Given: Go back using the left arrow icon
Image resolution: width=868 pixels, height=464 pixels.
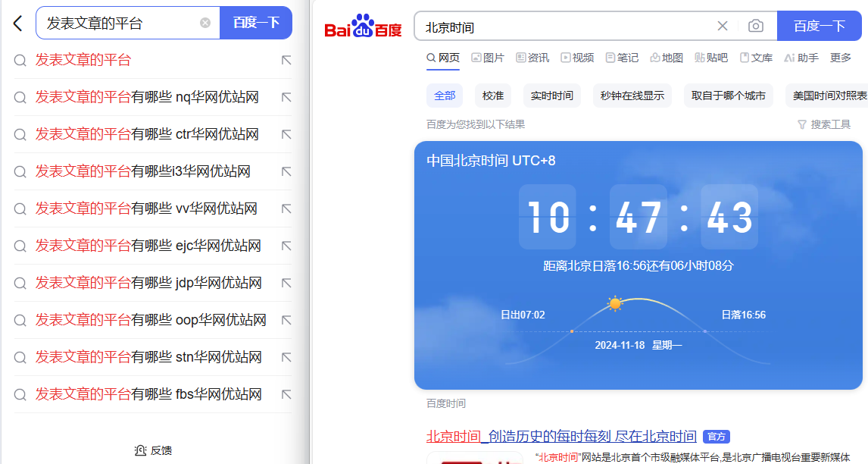Looking at the screenshot, I should [17, 24].
